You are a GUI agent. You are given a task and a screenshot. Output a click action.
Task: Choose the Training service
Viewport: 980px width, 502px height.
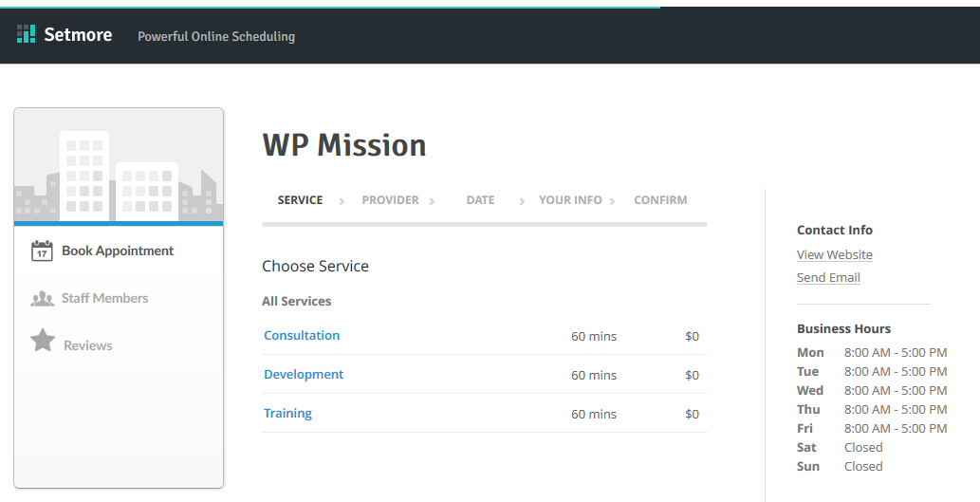coord(287,413)
